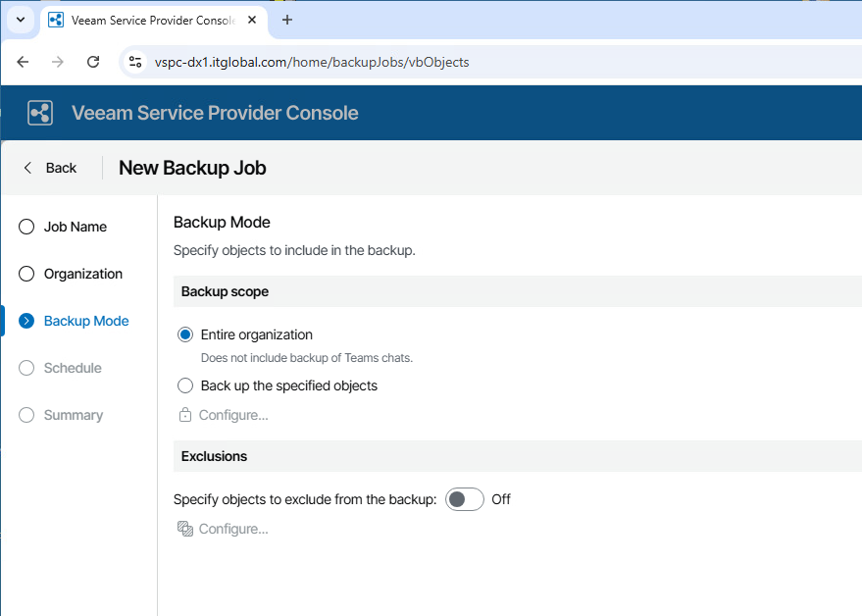Open the Schedule wizard step
Viewport: 862px width, 616px height.
pos(73,368)
